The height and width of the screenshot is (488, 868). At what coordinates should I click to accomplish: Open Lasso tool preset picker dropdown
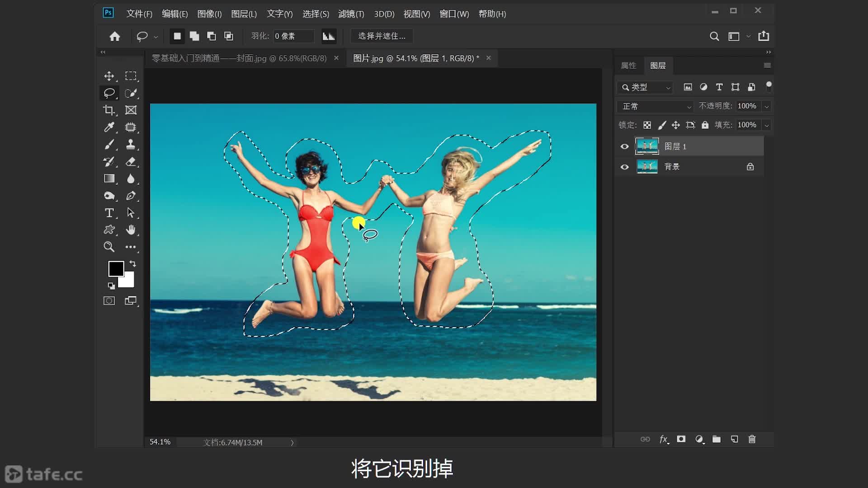(156, 37)
